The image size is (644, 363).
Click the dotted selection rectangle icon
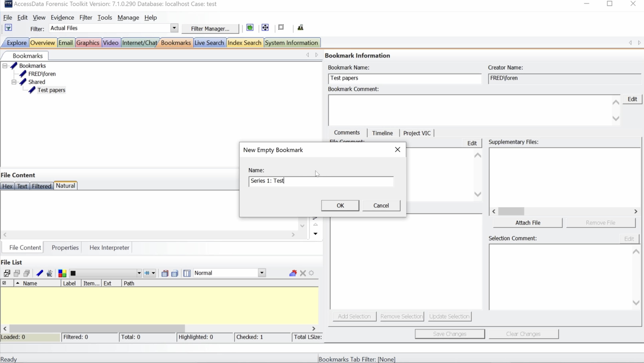[x=281, y=27]
